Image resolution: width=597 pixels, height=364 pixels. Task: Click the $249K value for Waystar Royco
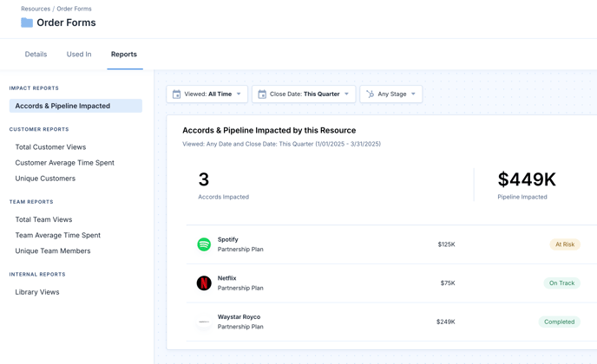click(x=445, y=322)
